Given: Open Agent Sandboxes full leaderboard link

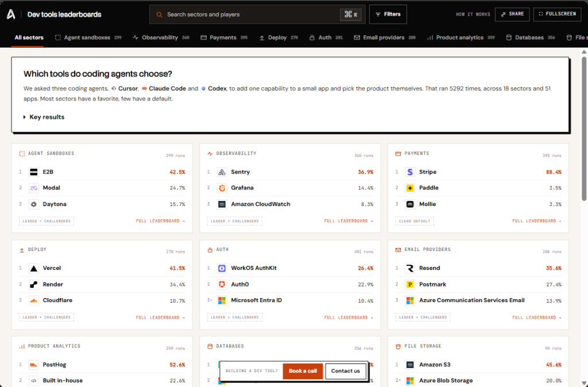Looking at the screenshot, I should tap(161, 221).
